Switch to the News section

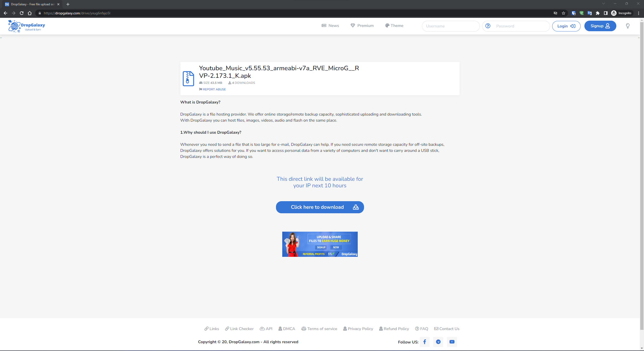click(330, 25)
